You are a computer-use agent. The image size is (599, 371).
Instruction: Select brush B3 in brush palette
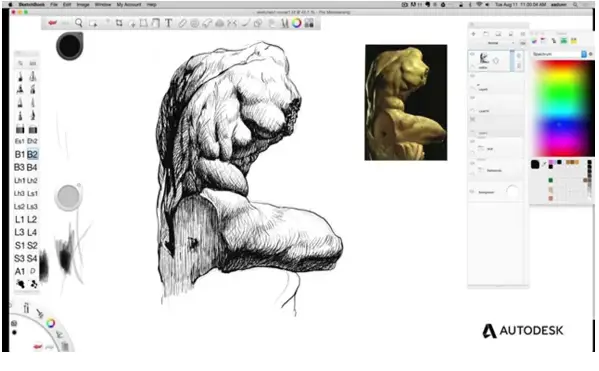click(x=19, y=167)
